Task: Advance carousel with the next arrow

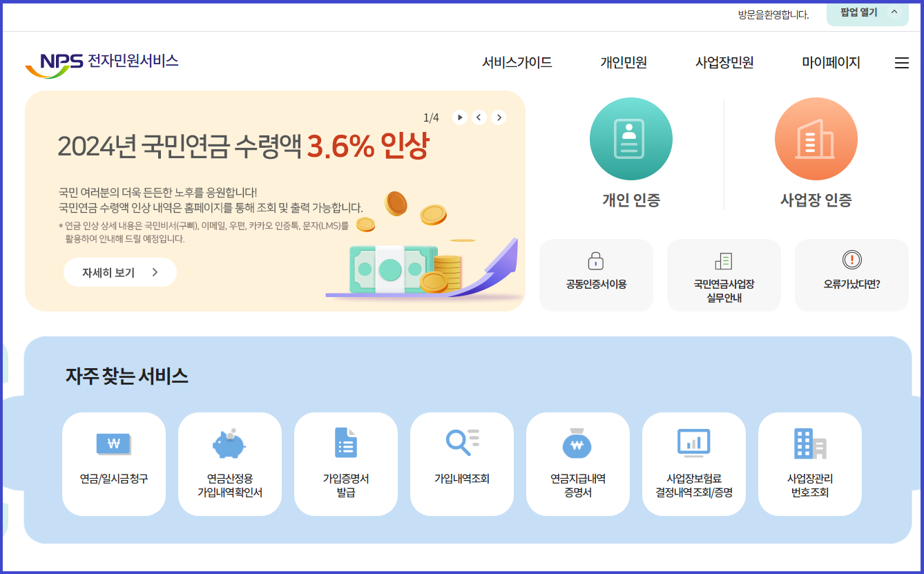Action: tap(499, 117)
